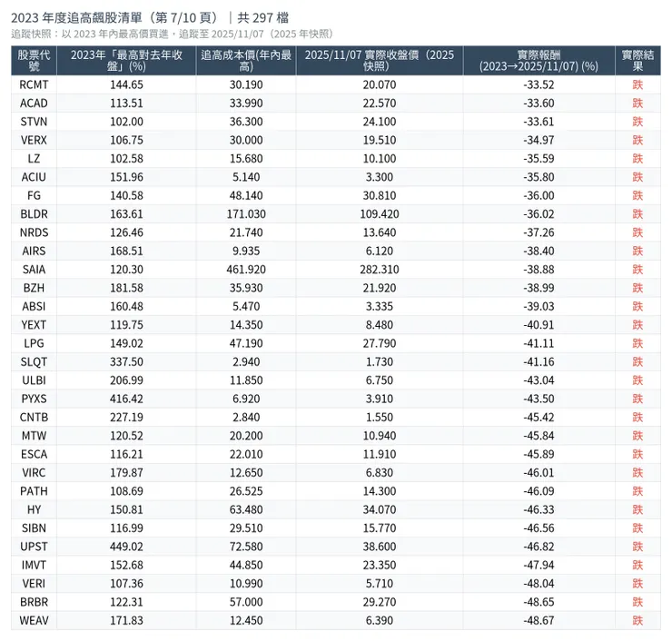Select the VERX ticker cell
This screenshot has width=672, height=641.
click(x=34, y=140)
